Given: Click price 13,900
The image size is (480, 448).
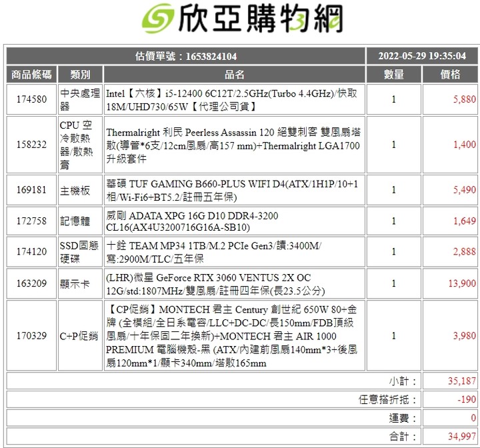Looking at the screenshot, I should coord(462,283).
